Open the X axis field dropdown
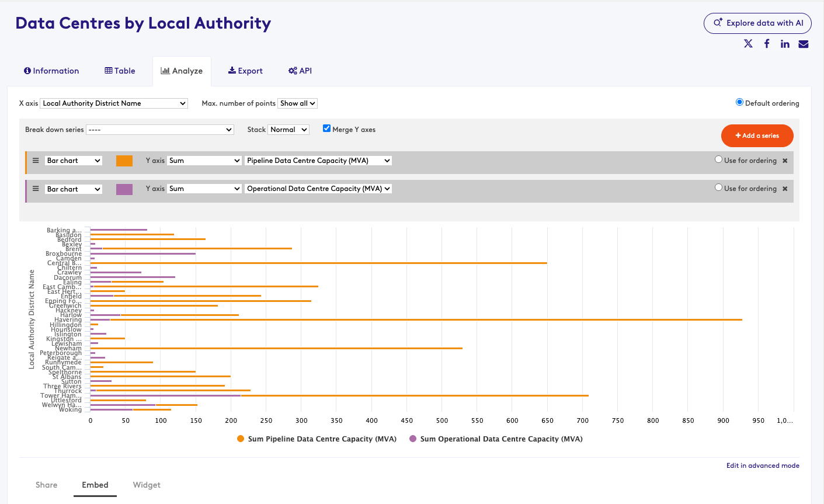The image size is (824, 504). coord(114,103)
